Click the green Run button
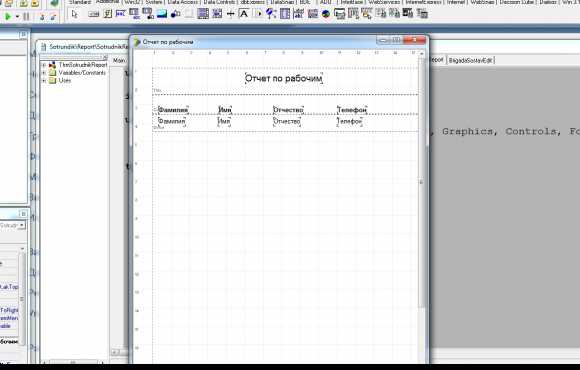This screenshot has height=370, width=580. tap(8, 17)
